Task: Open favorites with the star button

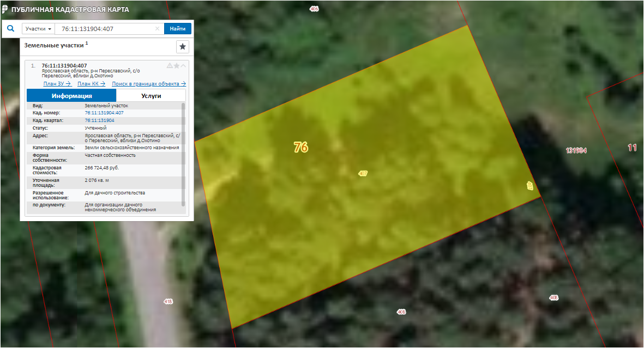Action: click(x=183, y=46)
